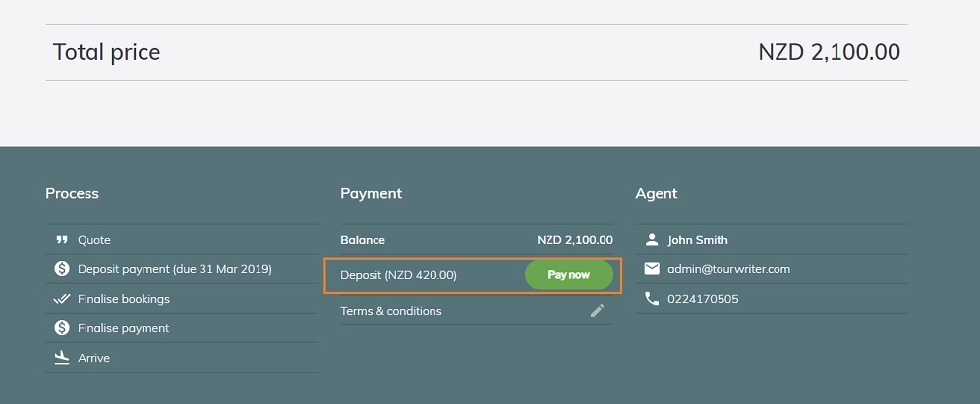Select the Arrive process step

tap(93, 358)
